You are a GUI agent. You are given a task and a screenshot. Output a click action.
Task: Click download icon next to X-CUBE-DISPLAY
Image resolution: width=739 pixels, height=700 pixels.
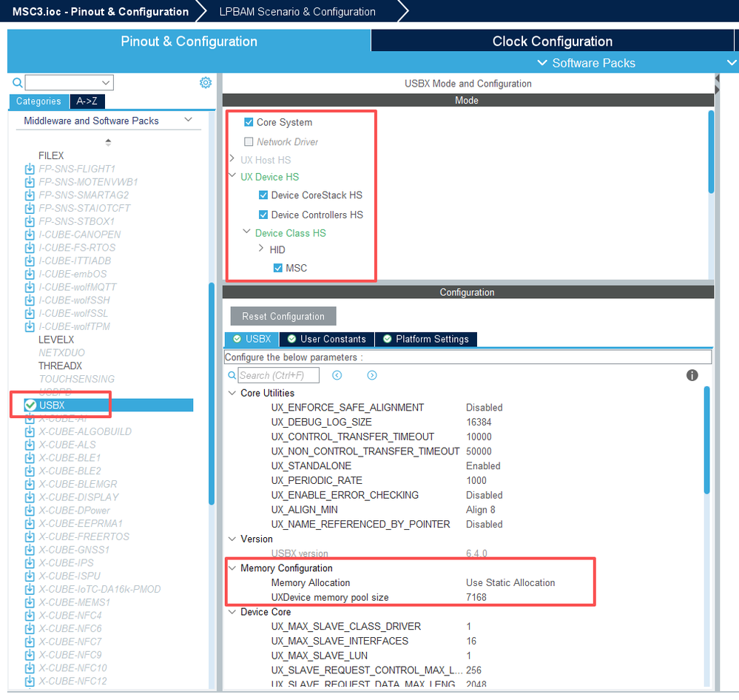(30, 497)
